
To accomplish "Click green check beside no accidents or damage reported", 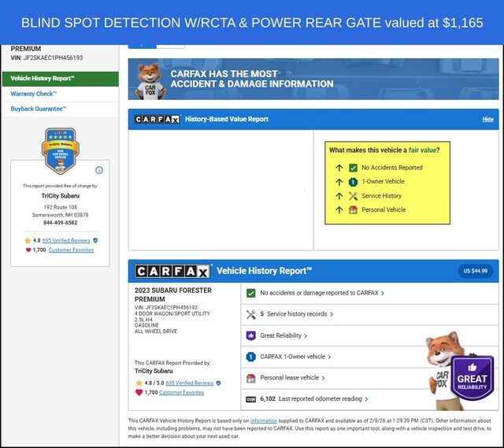I will 251,293.
